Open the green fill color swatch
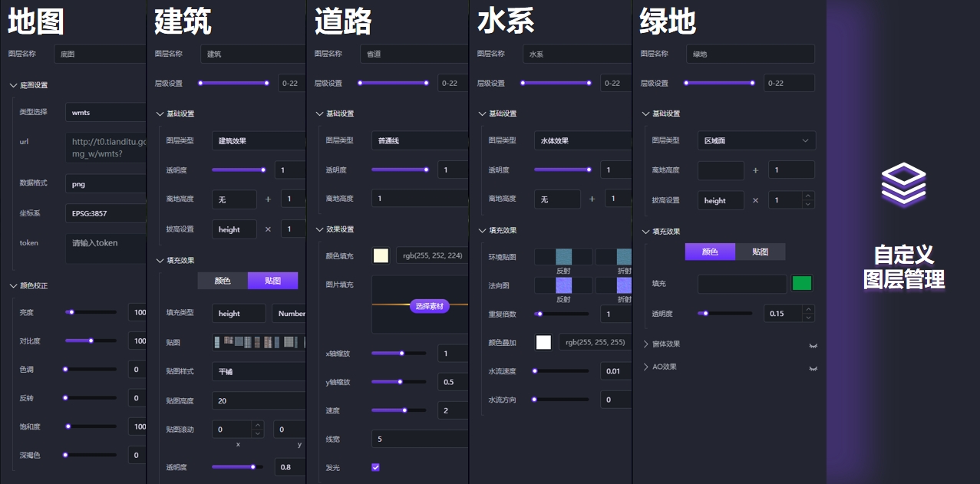 click(801, 284)
